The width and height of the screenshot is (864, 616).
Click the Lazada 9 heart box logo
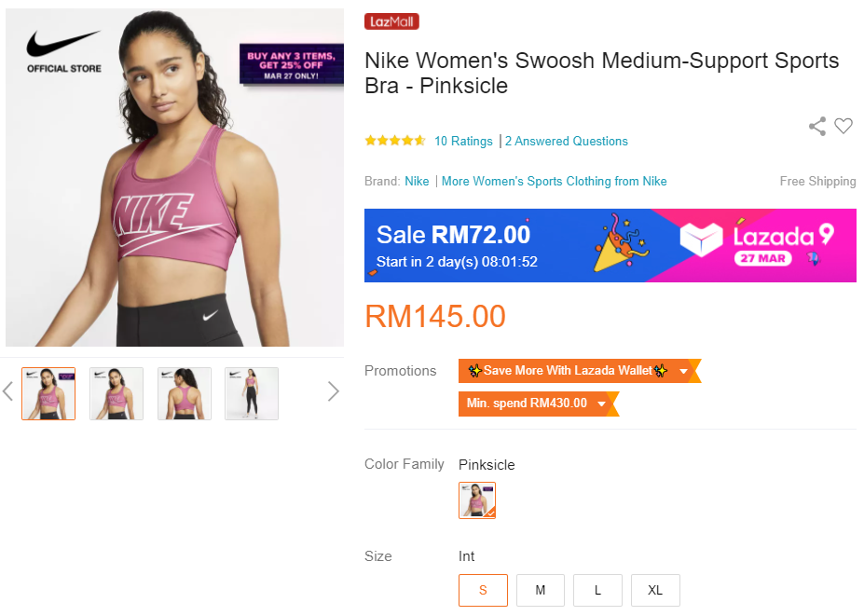click(x=701, y=241)
